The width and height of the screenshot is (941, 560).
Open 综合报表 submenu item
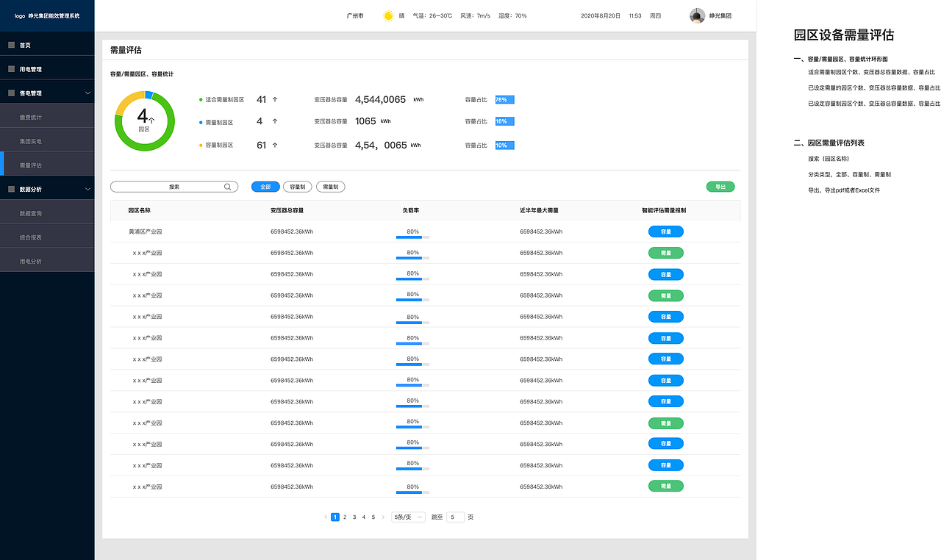click(47, 237)
